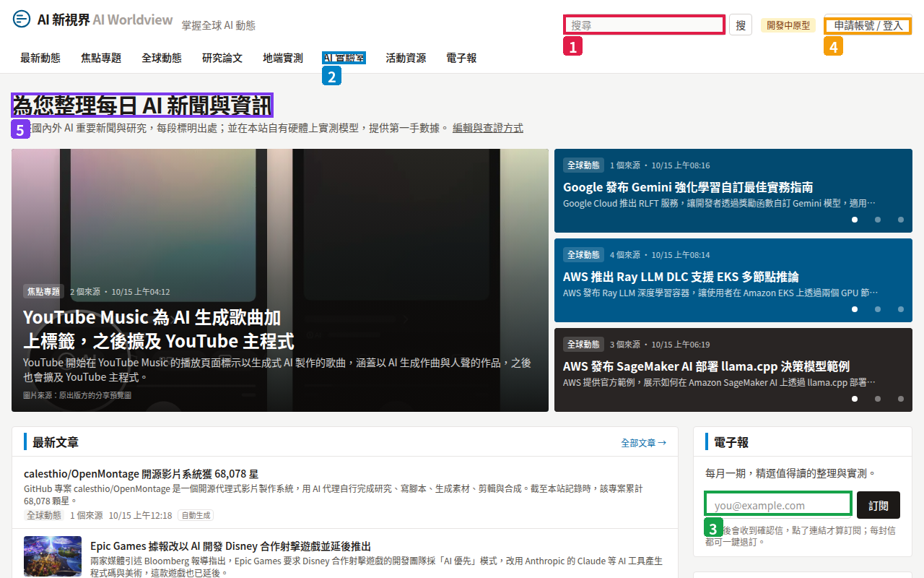Select third carousel dot on Gemini card

[901, 220]
